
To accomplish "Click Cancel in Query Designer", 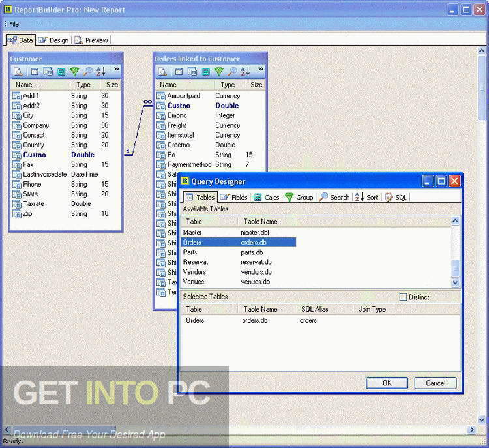I will point(436,383).
